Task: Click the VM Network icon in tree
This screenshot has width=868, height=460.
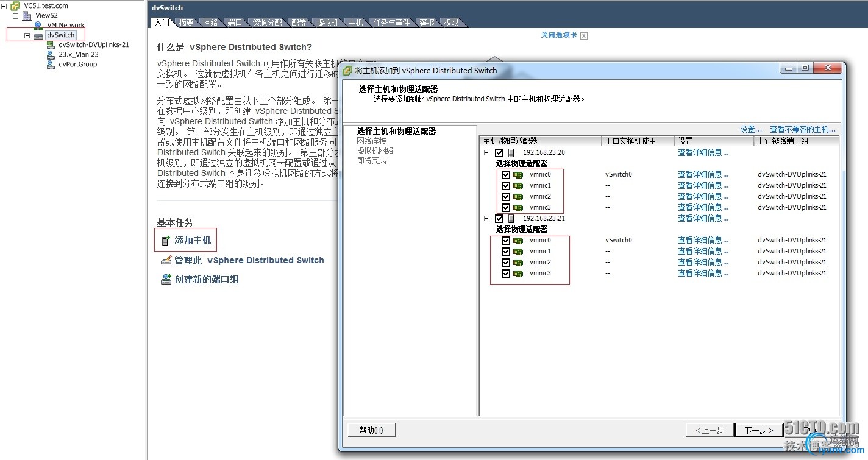Action: [x=38, y=25]
